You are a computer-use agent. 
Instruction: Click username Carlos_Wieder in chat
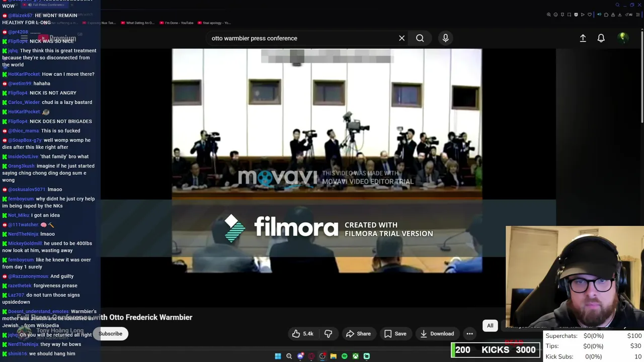click(24, 102)
